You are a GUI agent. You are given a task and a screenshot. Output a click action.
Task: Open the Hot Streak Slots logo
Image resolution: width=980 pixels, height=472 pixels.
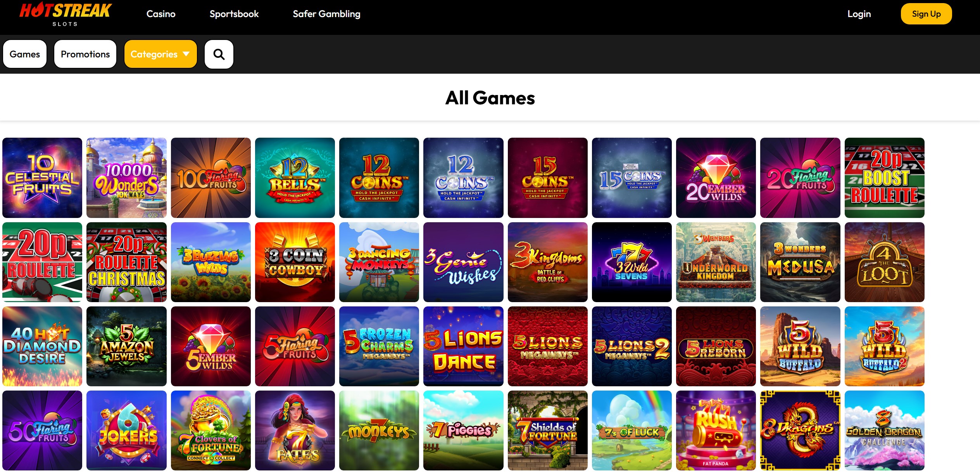[x=66, y=14]
